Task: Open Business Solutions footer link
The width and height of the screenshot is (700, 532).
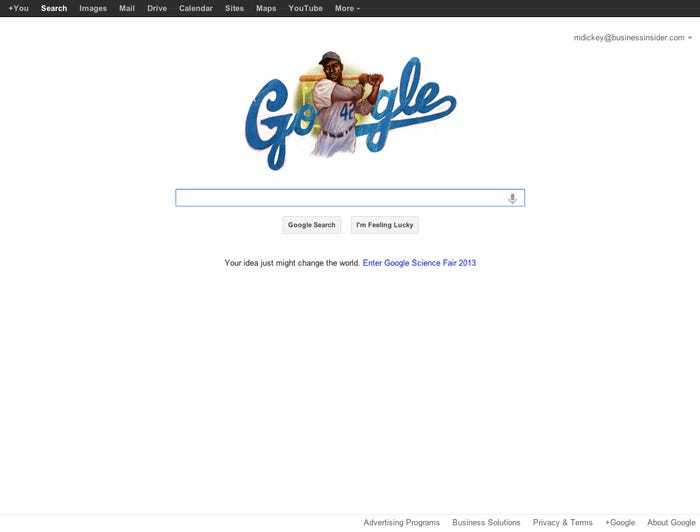Action: [x=486, y=522]
